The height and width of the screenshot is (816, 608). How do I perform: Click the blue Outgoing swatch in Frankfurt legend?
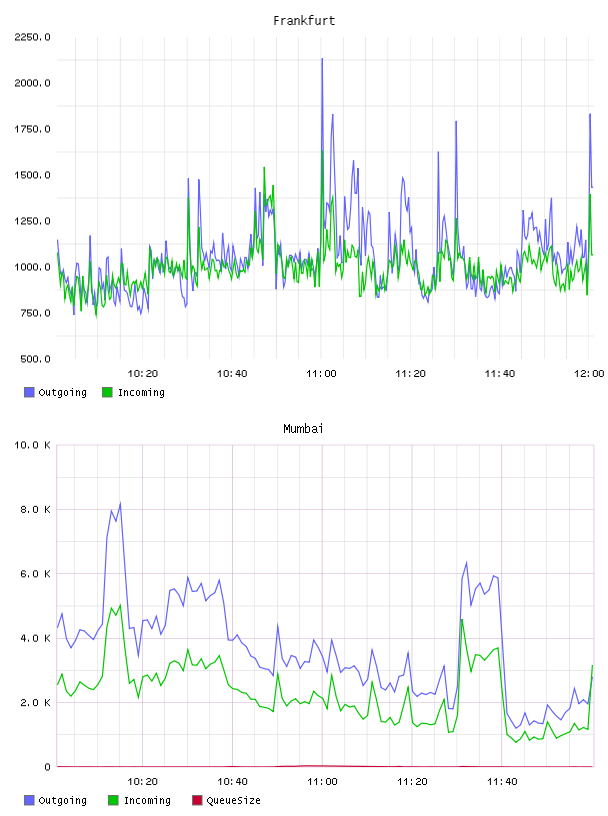click(x=29, y=392)
